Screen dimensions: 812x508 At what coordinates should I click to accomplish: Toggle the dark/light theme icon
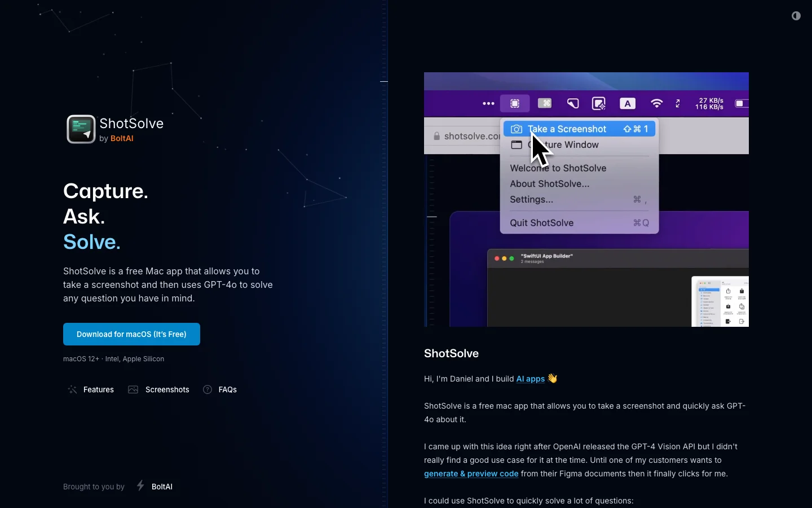pos(796,16)
